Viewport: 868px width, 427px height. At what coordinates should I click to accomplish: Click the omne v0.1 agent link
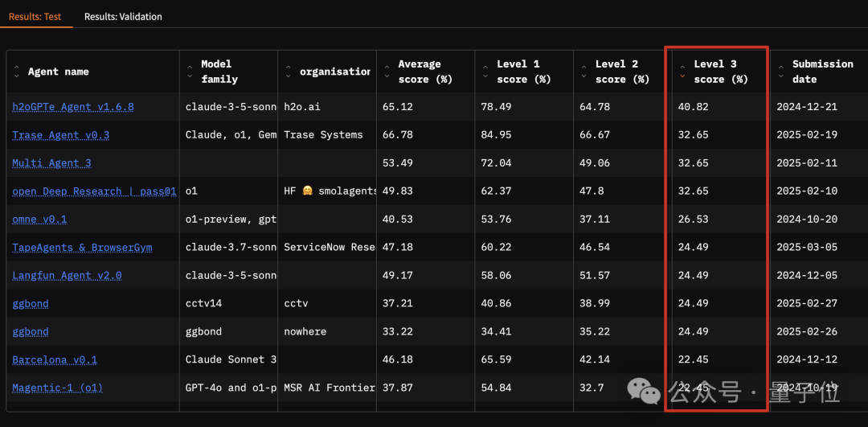pyautogui.click(x=40, y=220)
